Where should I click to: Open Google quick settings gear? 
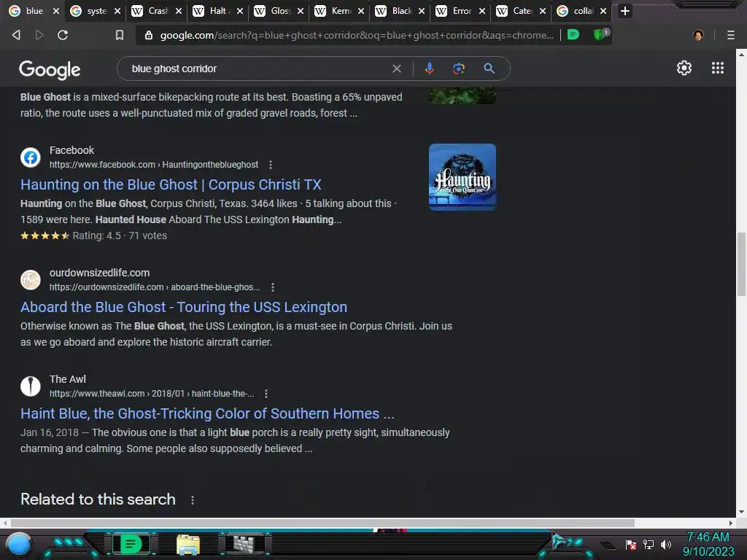684,68
